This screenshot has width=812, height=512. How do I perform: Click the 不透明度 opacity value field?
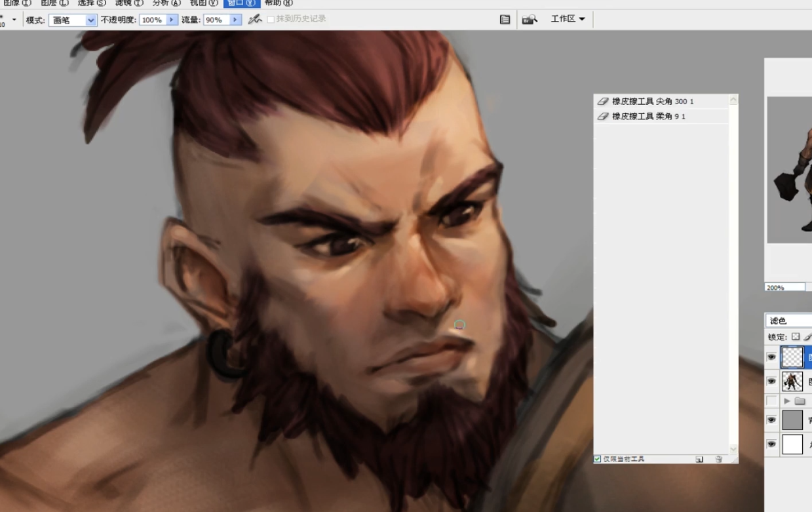153,20
